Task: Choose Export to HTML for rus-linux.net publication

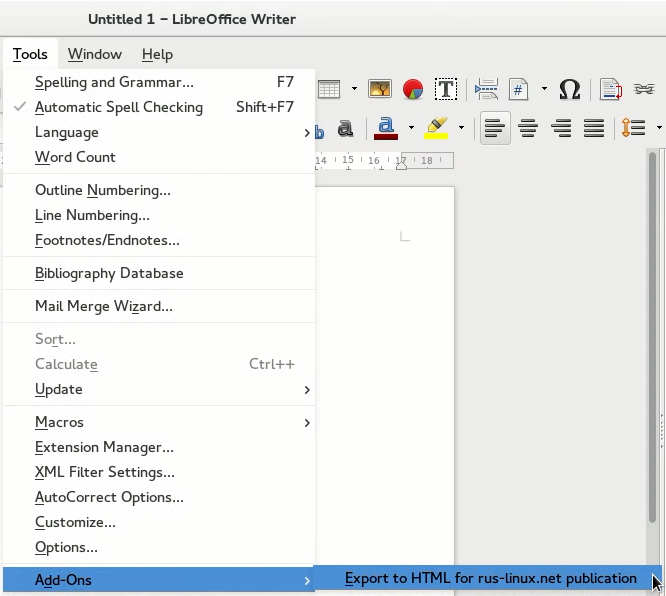Action: pyautogui.click(x=488, y=579)
